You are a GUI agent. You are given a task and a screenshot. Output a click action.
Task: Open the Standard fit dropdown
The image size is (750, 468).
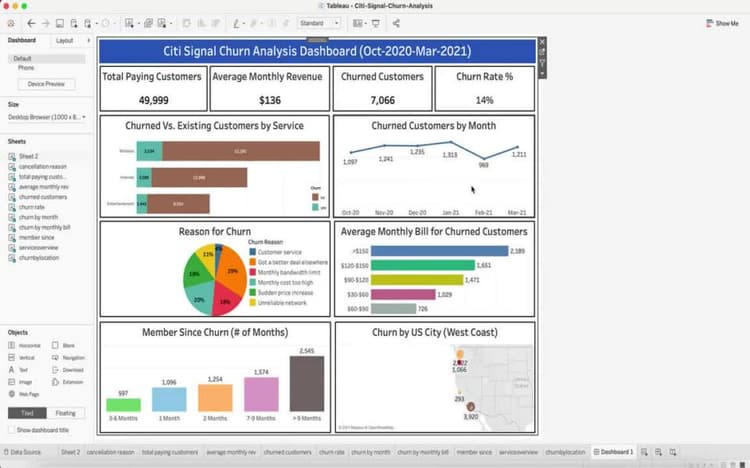319,23
